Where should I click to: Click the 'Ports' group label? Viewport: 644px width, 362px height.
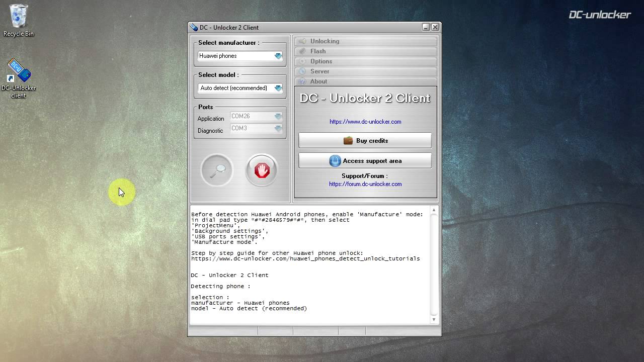(x=205, y=107)
